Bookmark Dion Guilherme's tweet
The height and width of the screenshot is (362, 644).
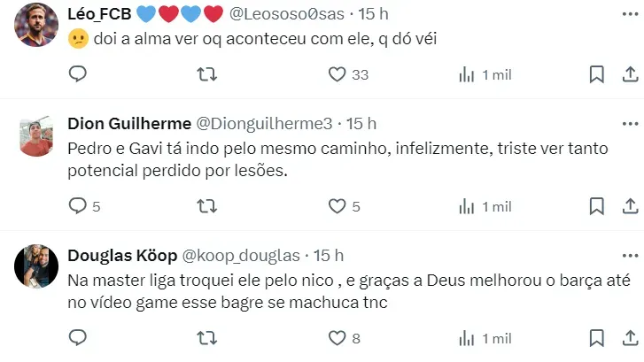(597, 206)
